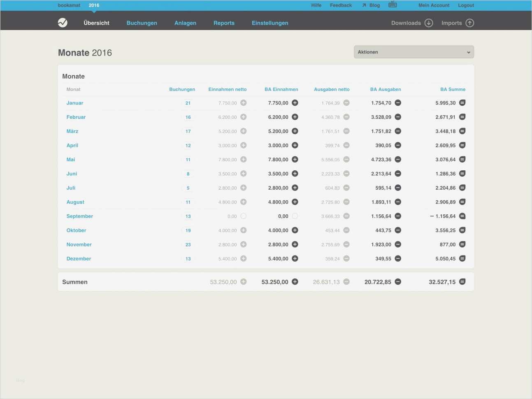Click dark minus icon for Juli BA Ausgaben
Screen dimensions: 532x399
click(398, 188)
